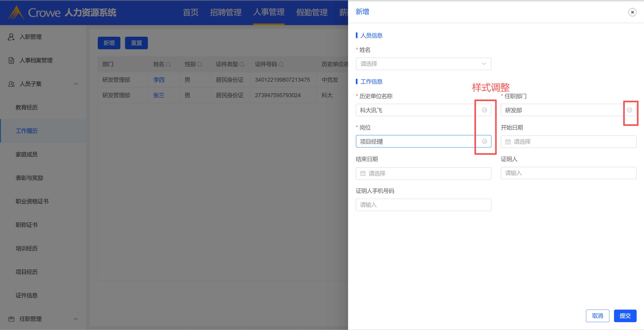Click check-circle icon in 岗位 field
The height and width of the screenshot is (330, 644).
point(484,142)
